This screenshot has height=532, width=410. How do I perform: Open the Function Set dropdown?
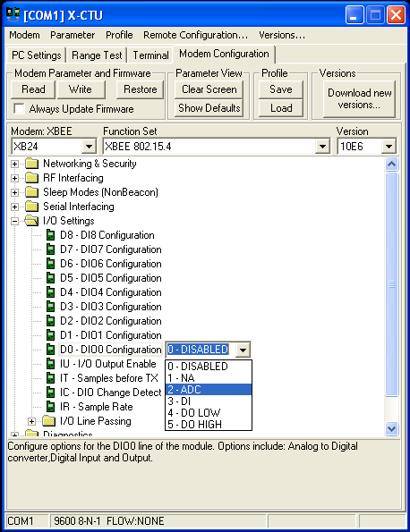click(322, 147)
